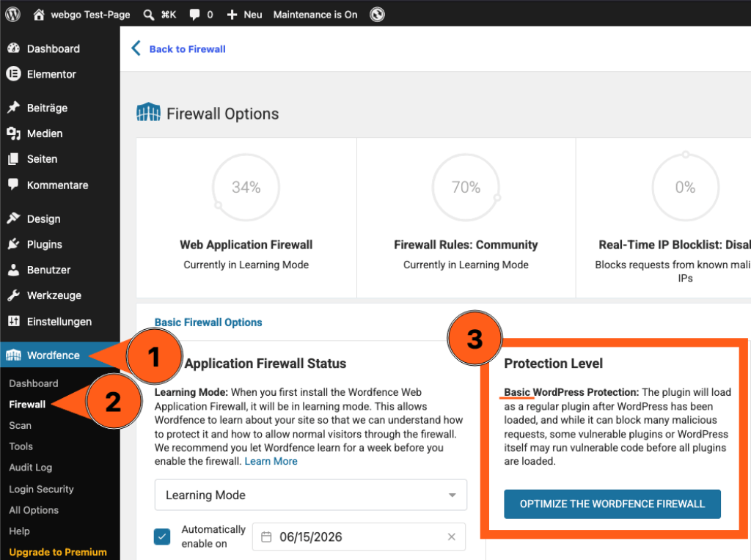Click the Dashboard gauge icon in the sidebar
The image size is (751, 560).
(x=13, y=48)
